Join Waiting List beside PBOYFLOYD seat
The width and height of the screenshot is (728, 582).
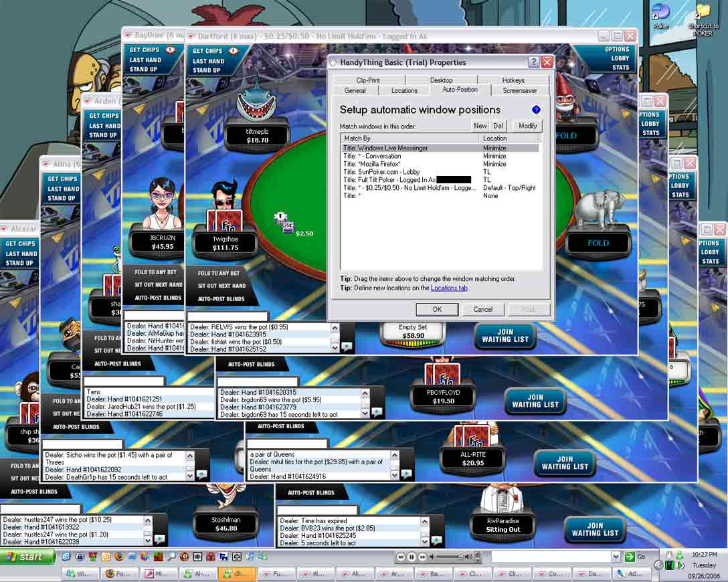tap(535, 401)
